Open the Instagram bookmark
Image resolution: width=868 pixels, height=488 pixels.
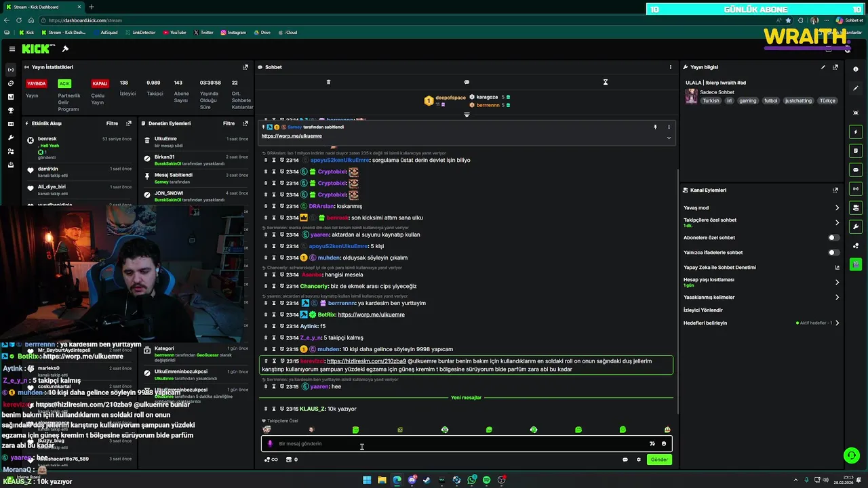pyautogui.click(x=233, y=33)
